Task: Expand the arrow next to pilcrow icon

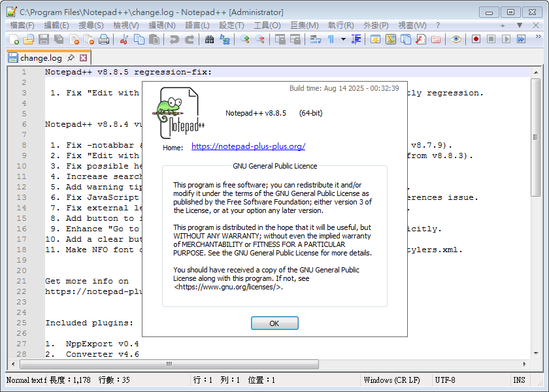Action: click(x=344, y=39)
